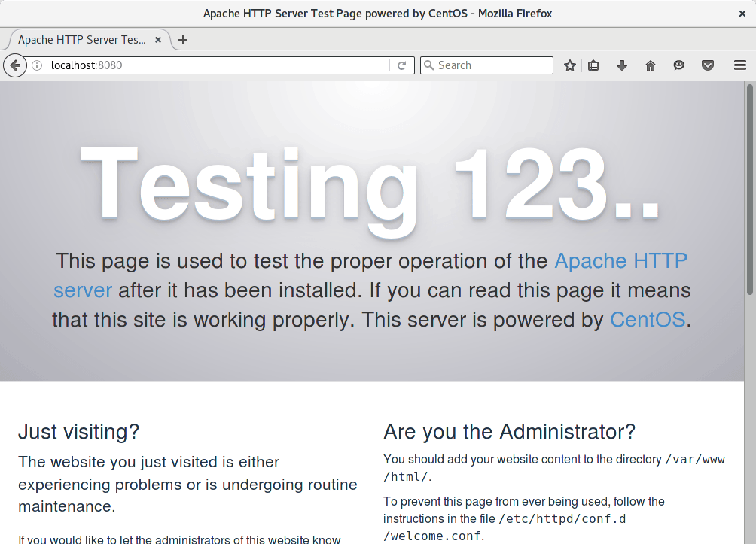
Task: Close the Apache HTTP Server Test tab
Action: pyautogui.click(x=158, y=40)
